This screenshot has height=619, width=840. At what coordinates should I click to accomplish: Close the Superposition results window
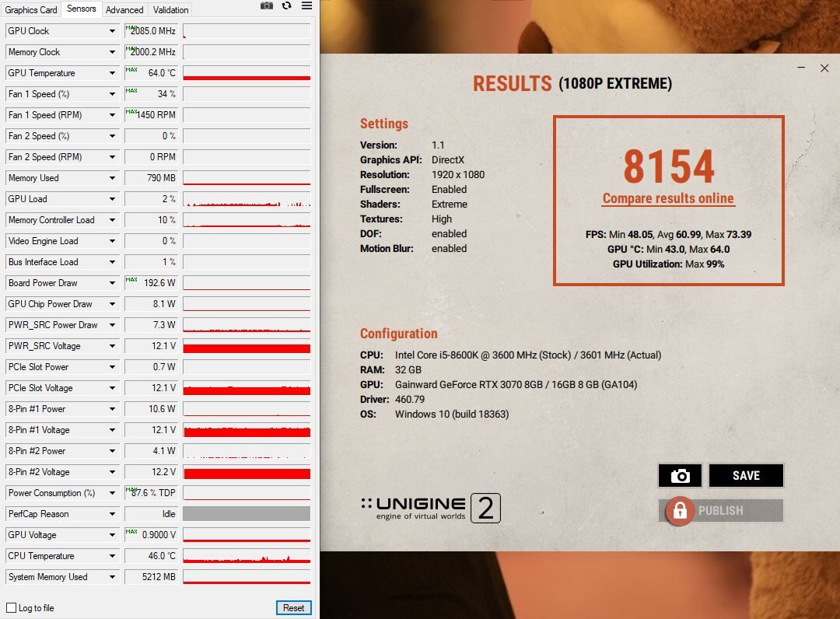click(x=824, y=68)
